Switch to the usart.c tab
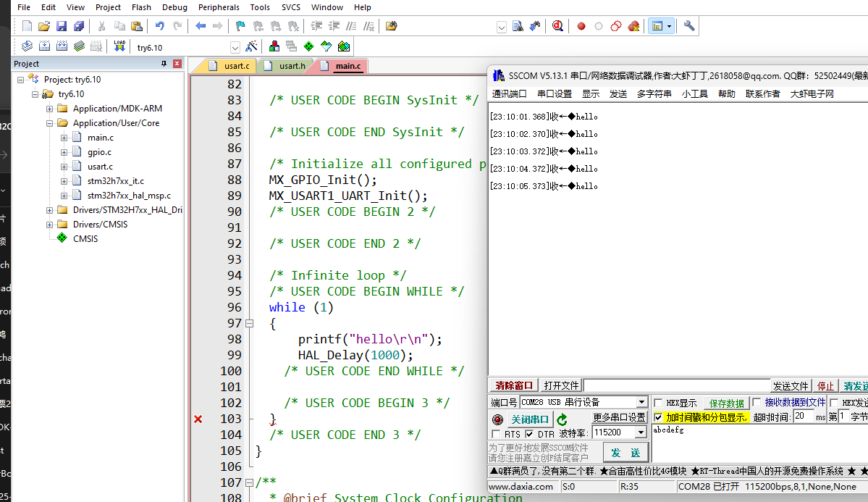Viewport: 868px width, 502px height. pyautogui.click(x=230, y=66)
